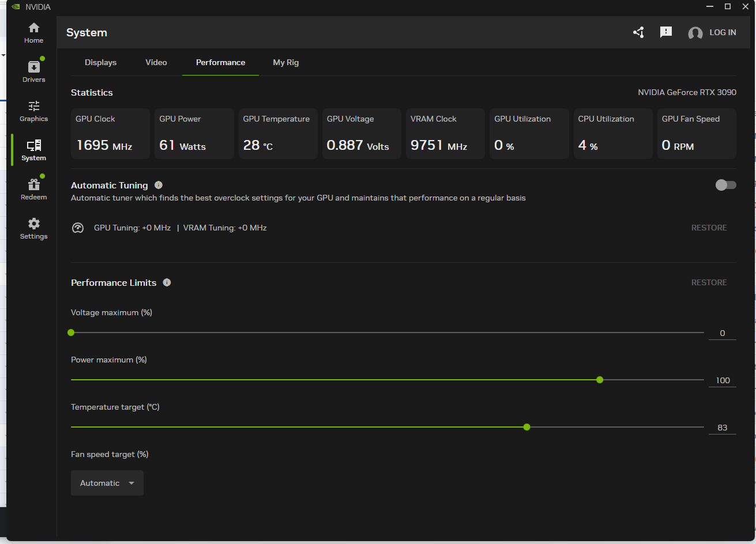Viewport: 756px width, 544px height.
Task: Open the Home section in sidebar
Action: (x=33, y=33)
